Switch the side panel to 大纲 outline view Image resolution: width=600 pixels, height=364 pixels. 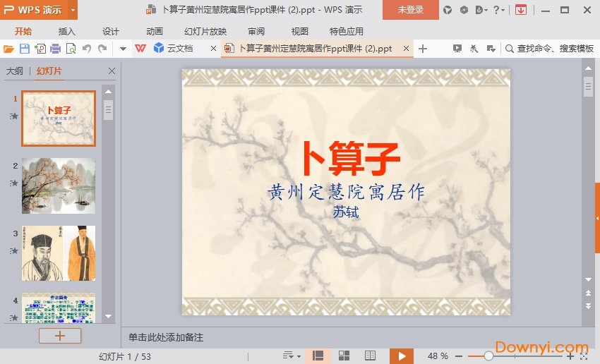click(x=15, y=71)
